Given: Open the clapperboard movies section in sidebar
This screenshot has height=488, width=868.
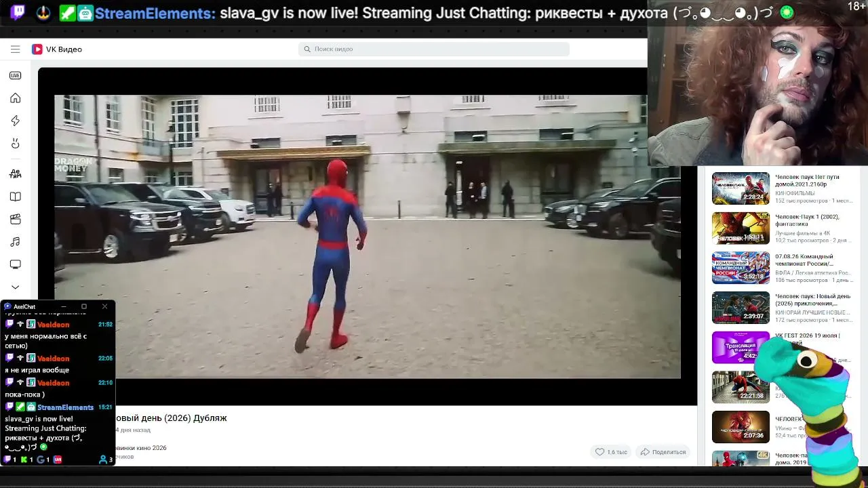Looking at the screenshot, I should coord(15,219).
